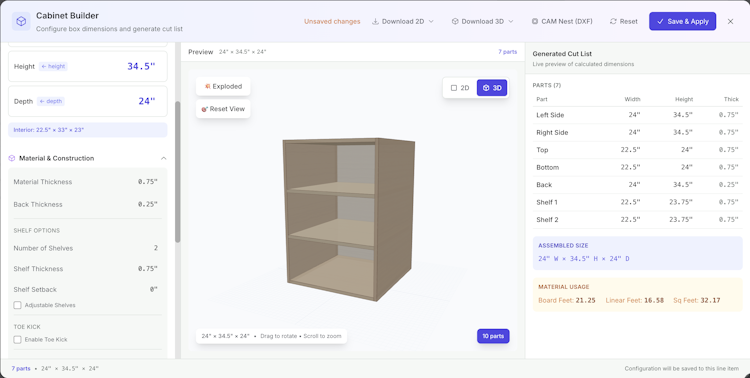This screenshot has height=378, width=750.
Task: Edit Back Thickness value 0.25"
Action: tap(147, 204)
